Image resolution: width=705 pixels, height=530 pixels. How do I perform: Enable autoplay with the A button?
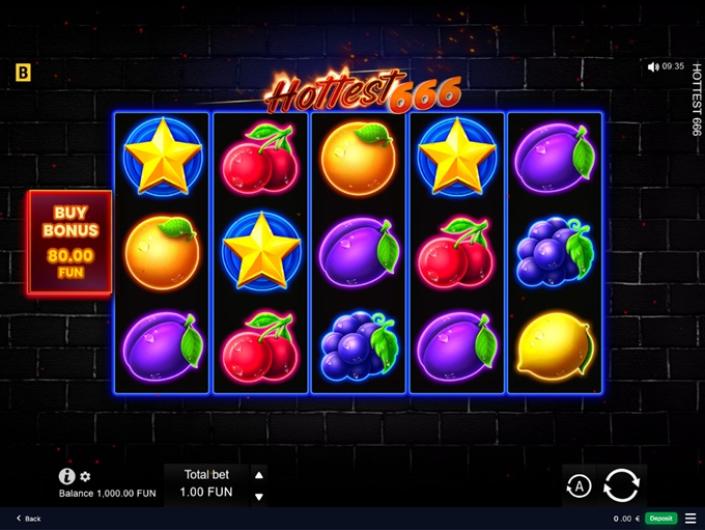pos(579,486)
